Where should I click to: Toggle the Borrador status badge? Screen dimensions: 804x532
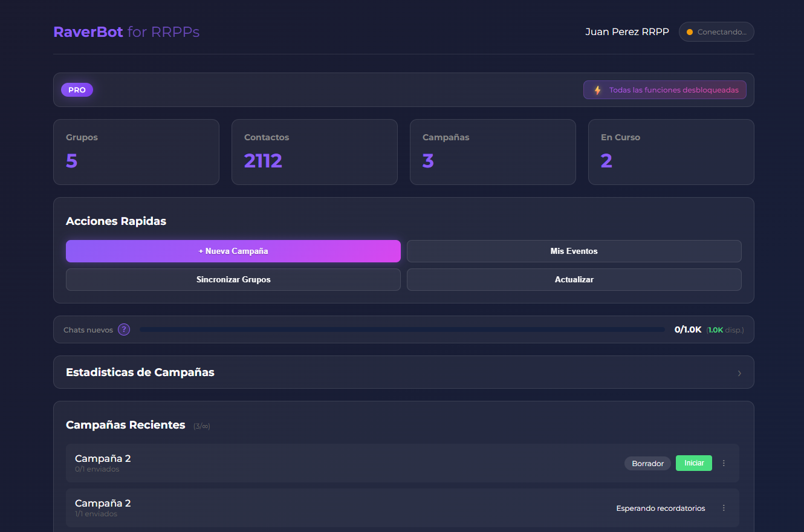(647, 463)
